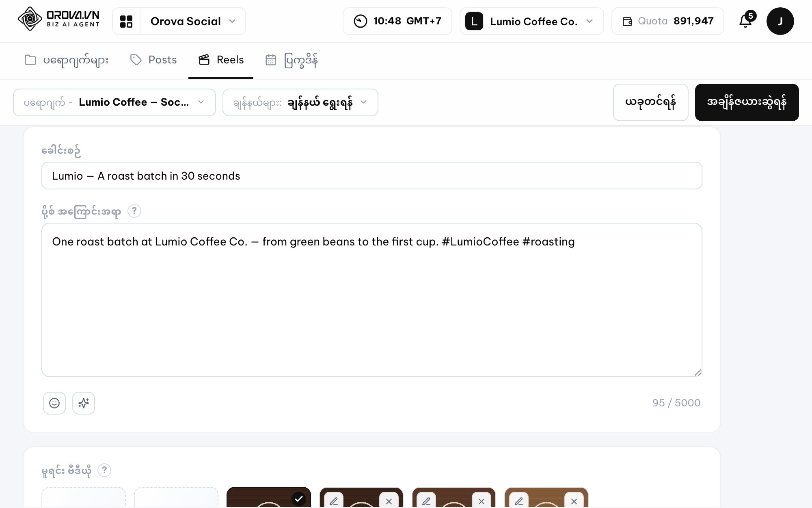Edit the lightest brown thumbnail with pencil icon
Viewport: 812px width, 508px height.
(x=519, y=501)
